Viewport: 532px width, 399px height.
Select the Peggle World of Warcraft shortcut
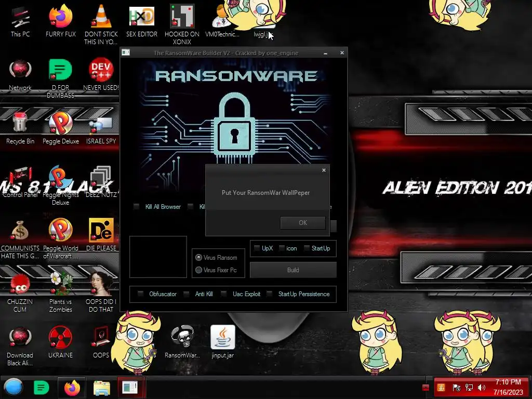point(60,239)
